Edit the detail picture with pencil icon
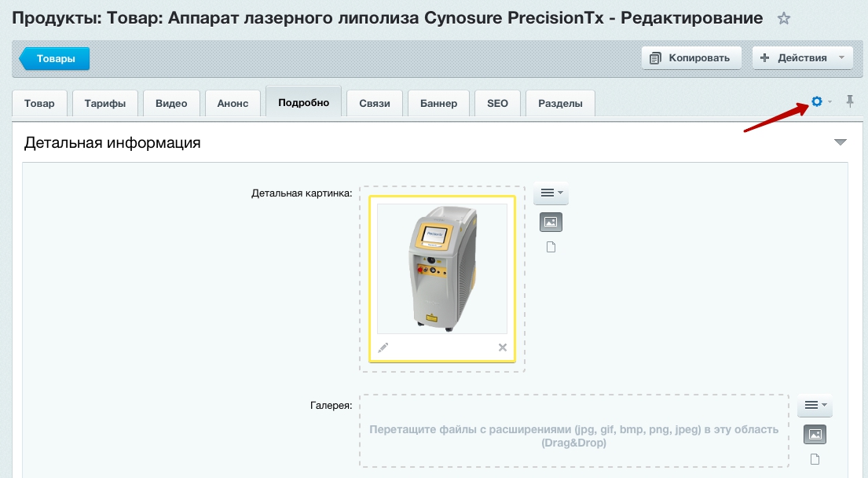 point(383,347)
